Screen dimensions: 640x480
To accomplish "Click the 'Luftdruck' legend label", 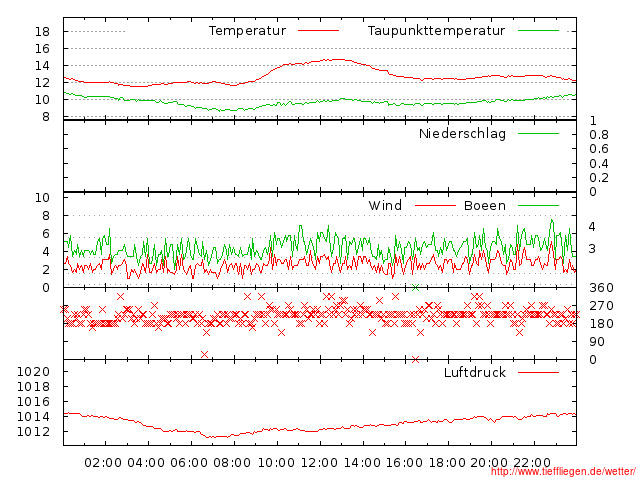I will click(x=475, y=372).
